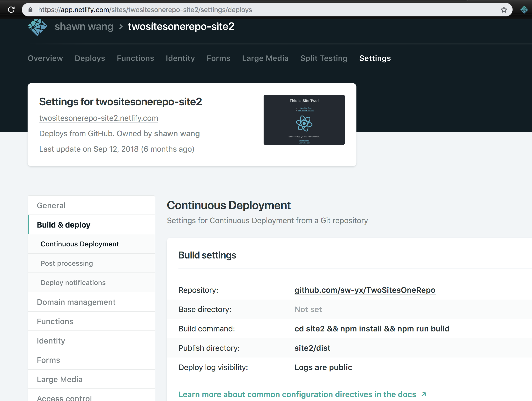Click the external arrow icon beside docs link

coord(424,394)
